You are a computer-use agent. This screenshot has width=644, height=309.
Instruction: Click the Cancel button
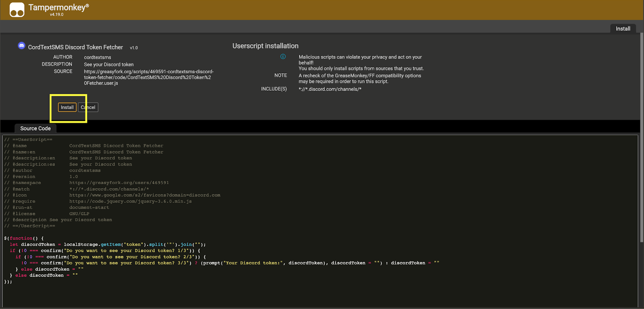(x=88, y=107)
